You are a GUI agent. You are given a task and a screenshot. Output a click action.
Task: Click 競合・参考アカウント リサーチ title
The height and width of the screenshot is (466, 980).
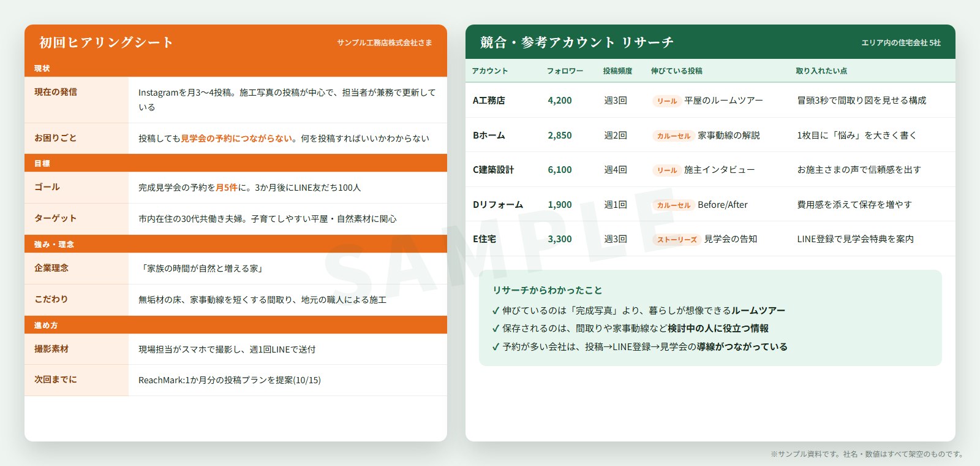pyautogui.click(x=577, y=42)
